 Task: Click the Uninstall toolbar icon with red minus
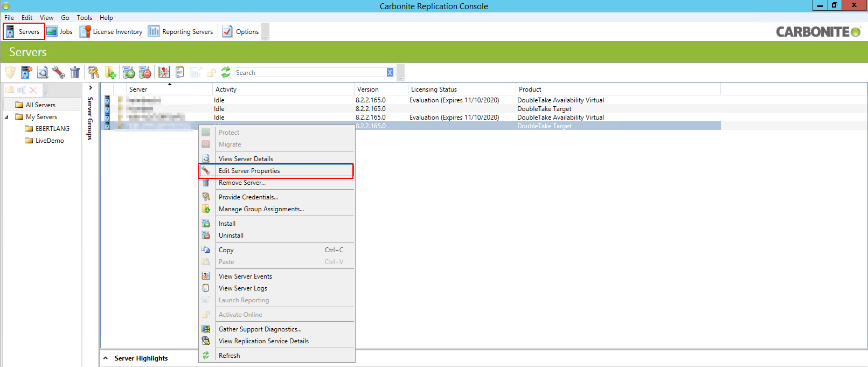tap(145, 72)
